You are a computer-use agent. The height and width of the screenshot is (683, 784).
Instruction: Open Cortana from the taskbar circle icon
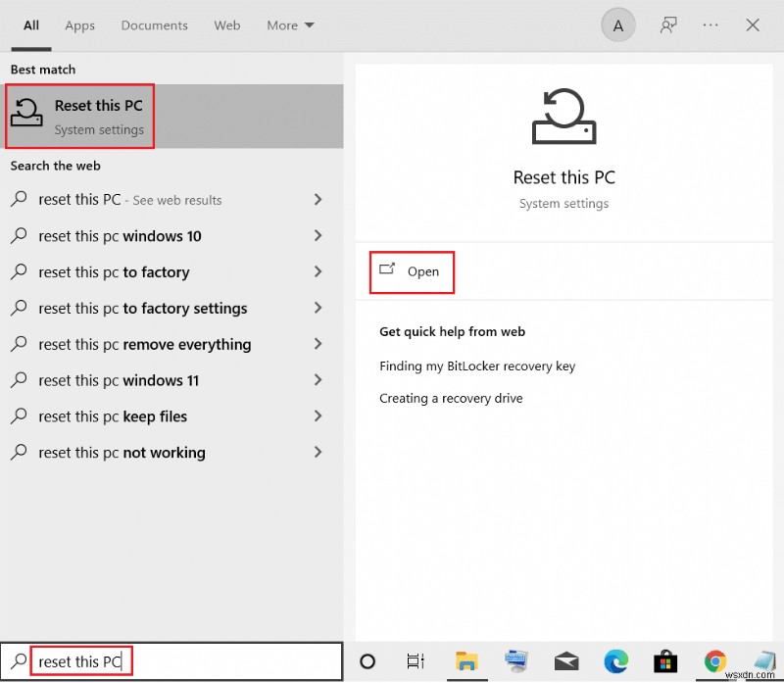367,661
